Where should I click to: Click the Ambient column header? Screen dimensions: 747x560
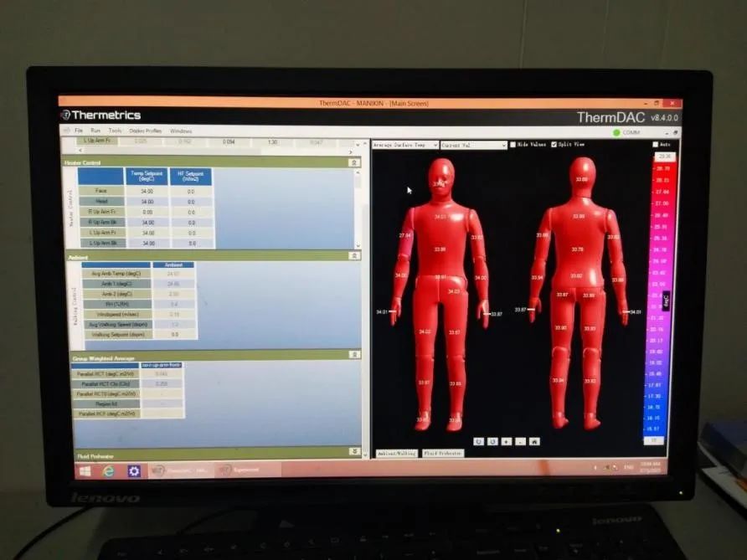(x=173, y=265)
